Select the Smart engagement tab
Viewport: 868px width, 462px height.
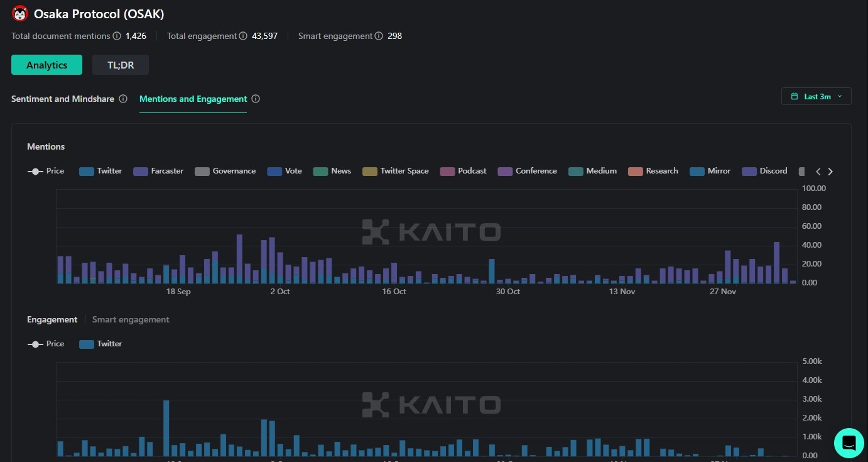(x=131, y=319)
